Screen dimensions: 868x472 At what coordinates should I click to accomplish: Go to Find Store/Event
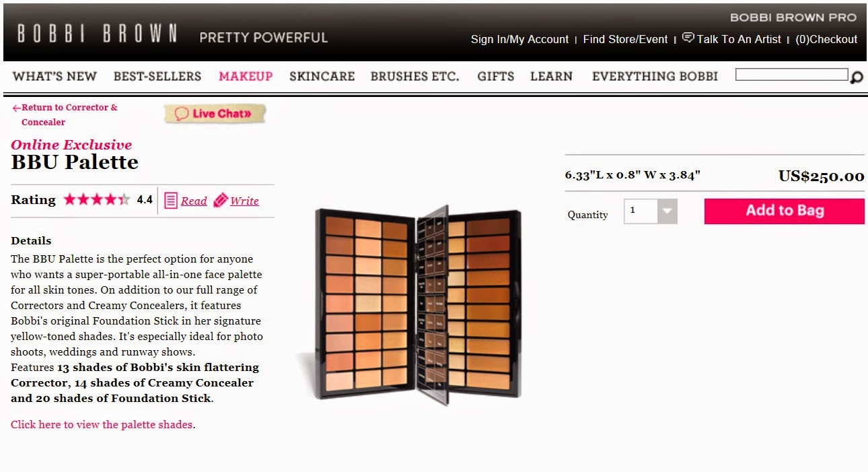pyautogui.click(x=625, y=39)
